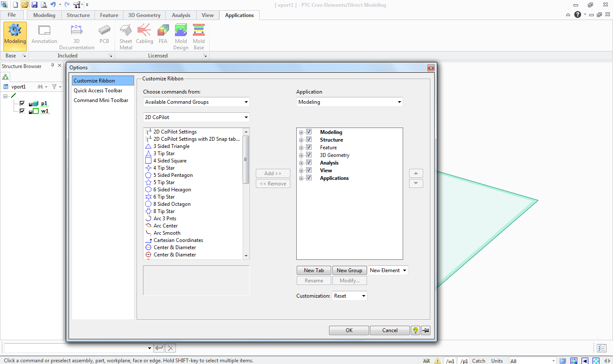Expand the Applications node in ribbon tree
Screen dimensions: 613x364
click(301, 178)
